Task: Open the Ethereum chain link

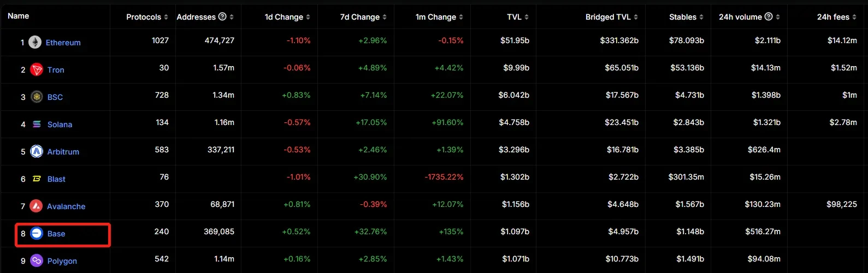Action: click(63, 43)
